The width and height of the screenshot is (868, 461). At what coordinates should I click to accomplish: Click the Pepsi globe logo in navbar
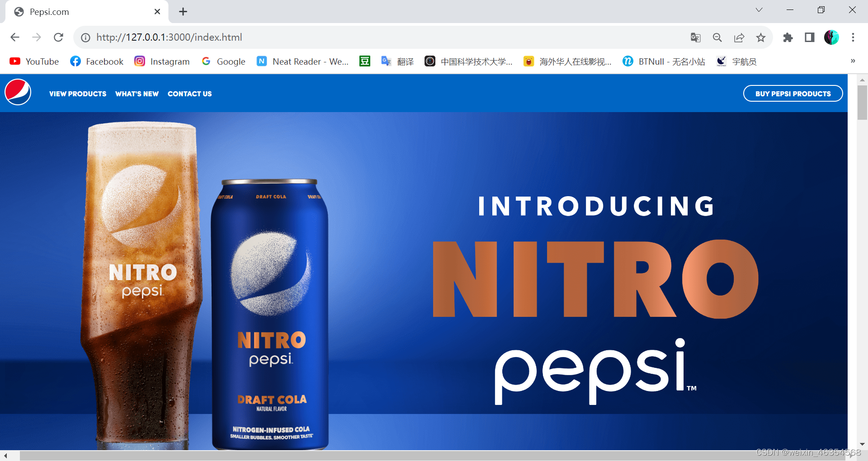18,92
